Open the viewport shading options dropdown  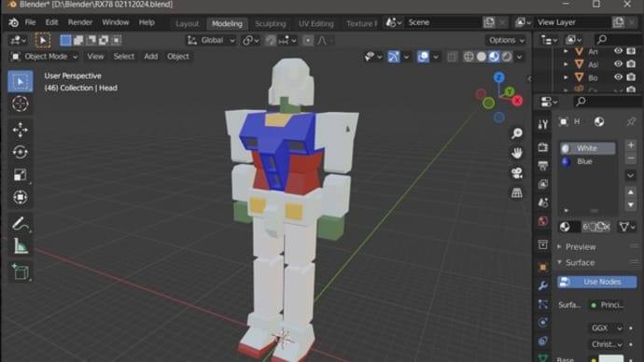pyautogui.click(x=520, y=57)
